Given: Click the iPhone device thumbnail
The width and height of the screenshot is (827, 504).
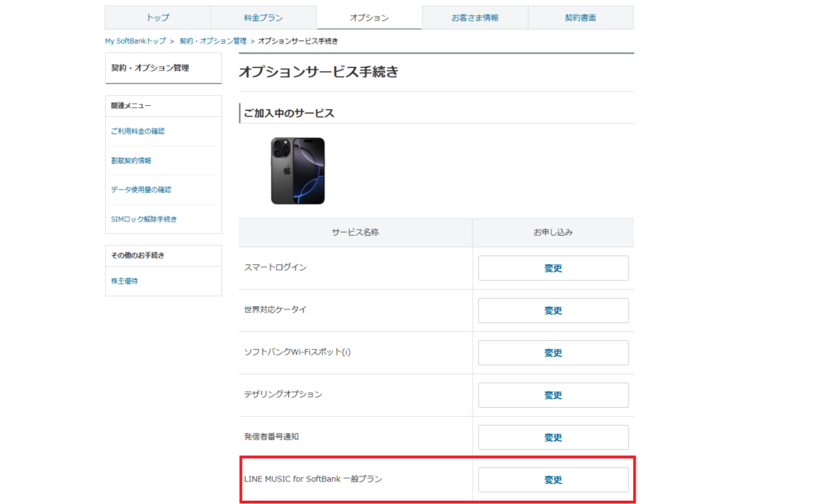Looking at the screenshot, I should pyautogui.click(x=298, y=170).
